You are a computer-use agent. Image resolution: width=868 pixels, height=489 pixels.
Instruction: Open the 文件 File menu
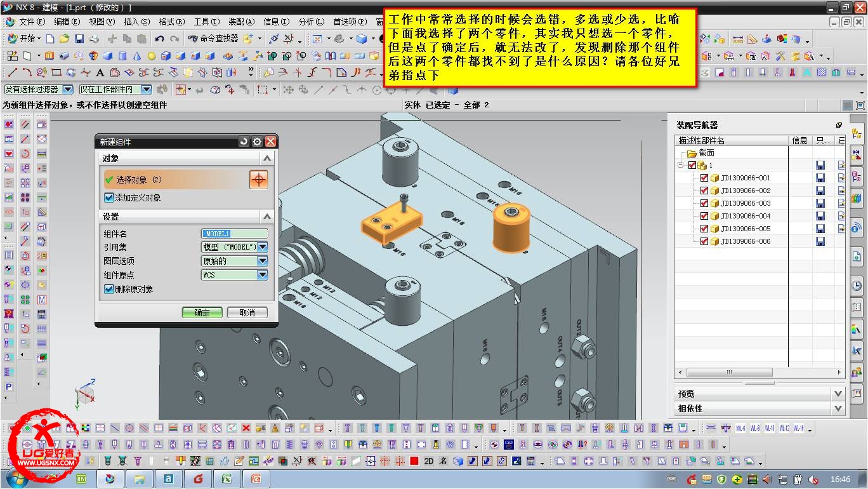32,22
